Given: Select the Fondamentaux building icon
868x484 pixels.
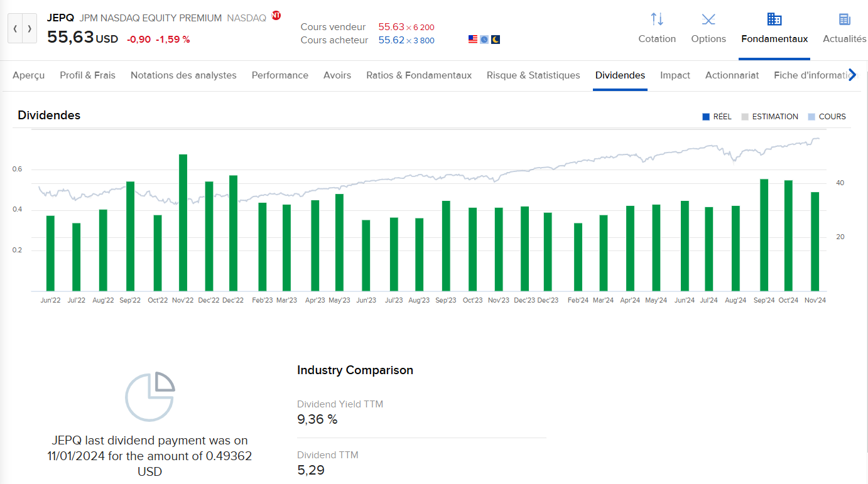Looking at the screenshot, I should pyautogui.click(x=774, y=19).
